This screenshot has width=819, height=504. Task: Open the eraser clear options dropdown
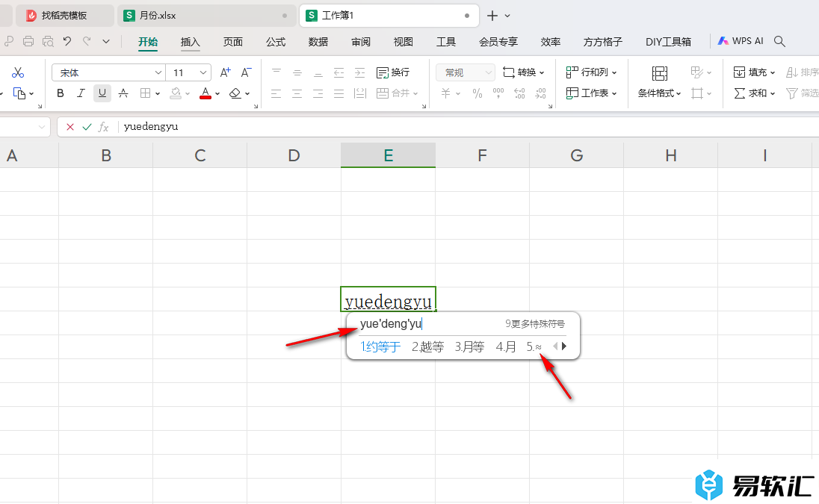247,94
